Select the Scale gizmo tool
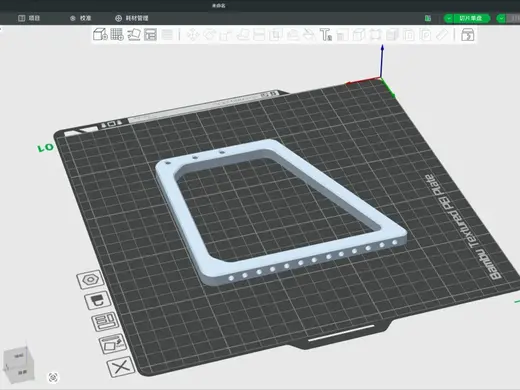Image resolution: width=520 pixels, height=390 pixels. 226,35
